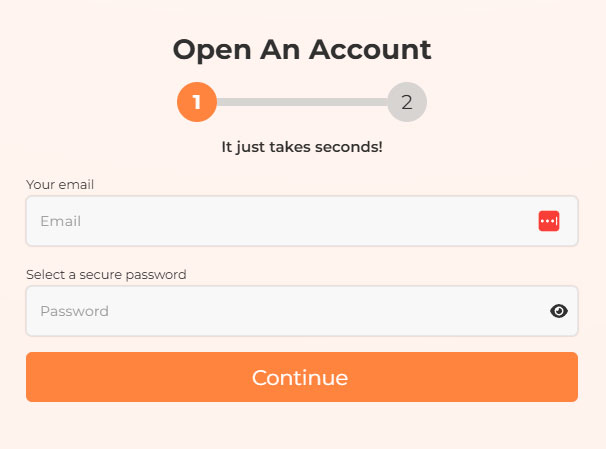The width and height of the screenshot is (606, 449).
Task: Click the "Select a secure password" label
Action: [106, 275]
